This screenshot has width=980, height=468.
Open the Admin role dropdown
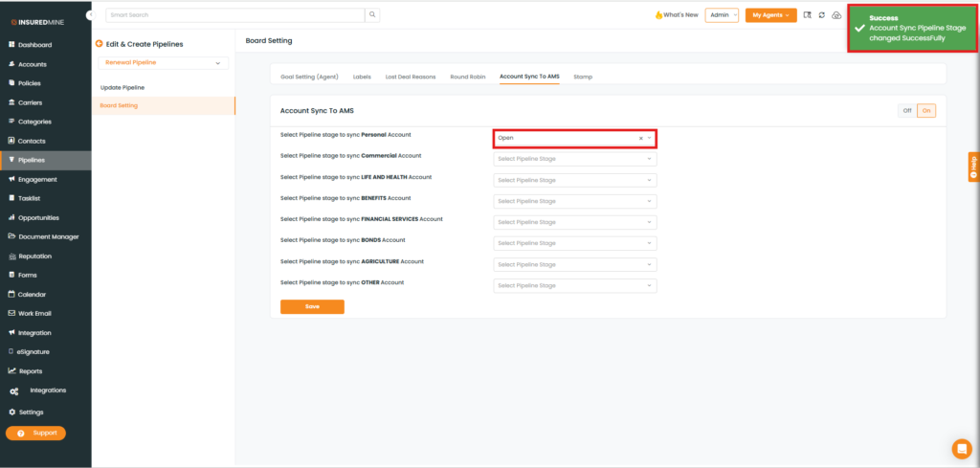pyautogui.click(x=722, y=15)
